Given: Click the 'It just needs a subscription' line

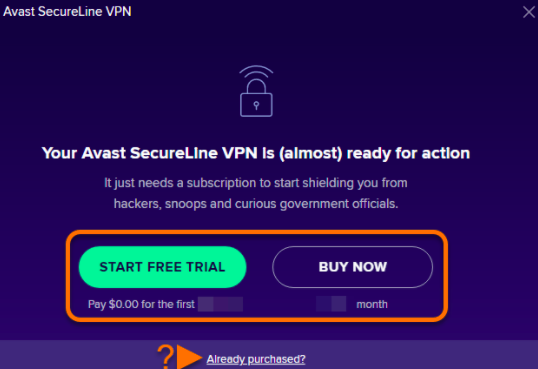Looking at the screenshot, I should tap(256, 183).
